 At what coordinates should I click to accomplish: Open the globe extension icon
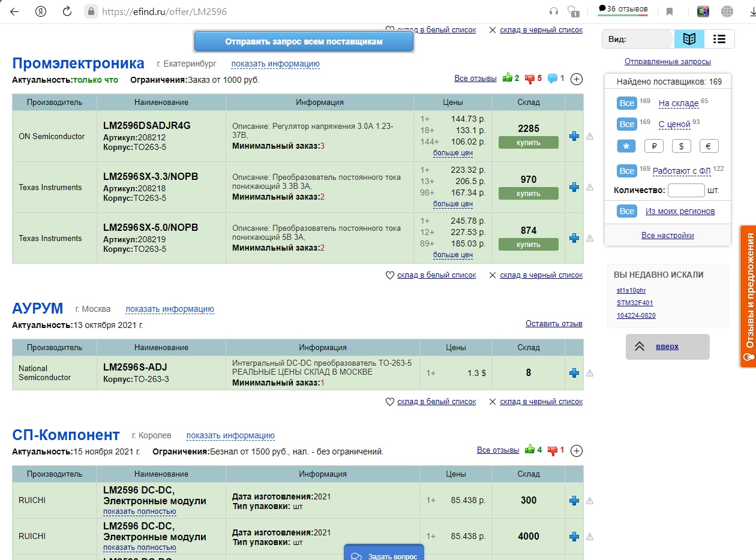(727, 11)
